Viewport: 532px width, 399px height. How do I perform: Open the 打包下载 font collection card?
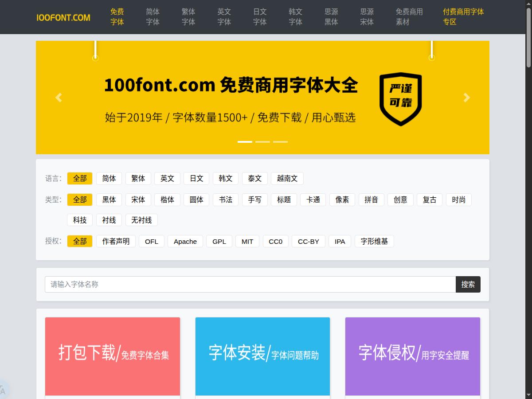point(113,356)
